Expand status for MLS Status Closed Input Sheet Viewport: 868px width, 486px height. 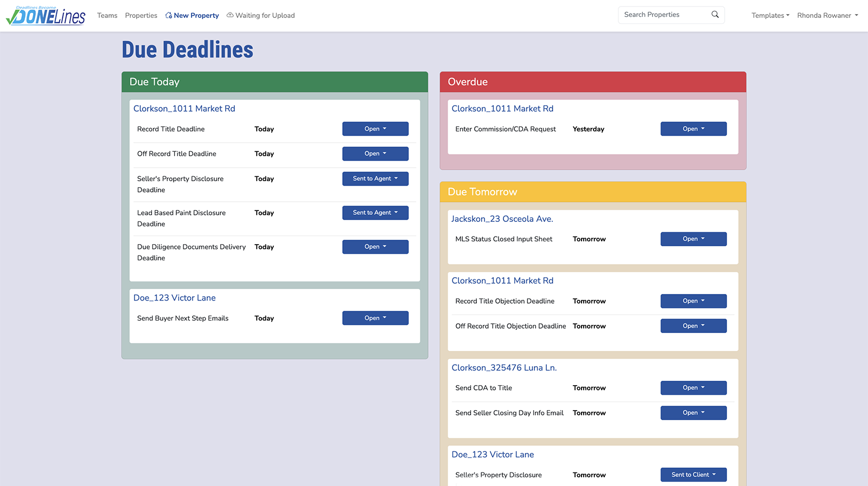(693, 239)
